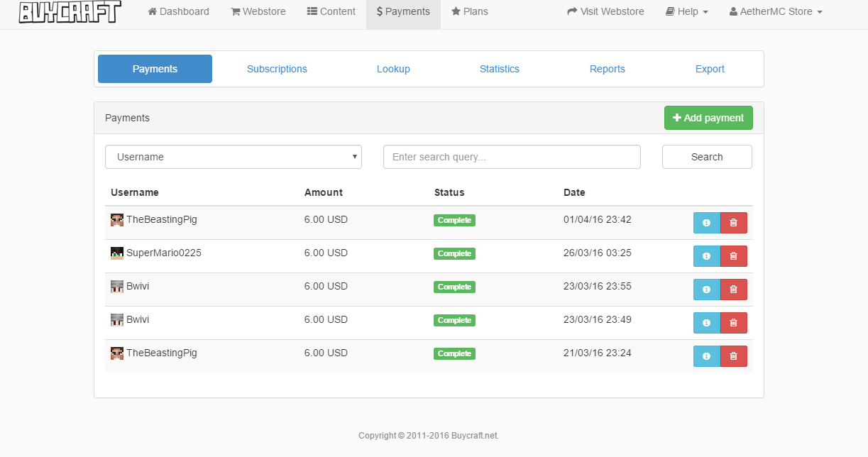868x457 pixels.
Task: Focus the search query input field
Action: pyautogui.click(x=512, y=157)
